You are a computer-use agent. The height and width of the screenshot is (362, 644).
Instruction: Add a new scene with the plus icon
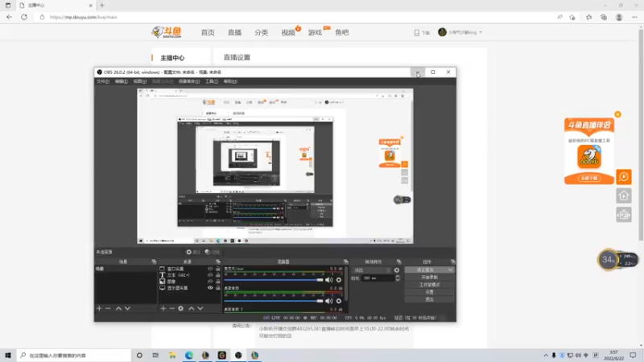(x=99, y=308)
